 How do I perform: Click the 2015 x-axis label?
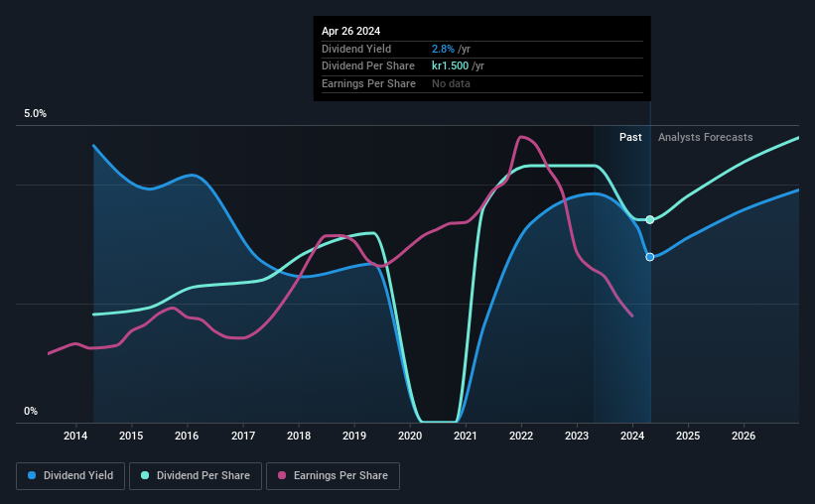[131, 436]
